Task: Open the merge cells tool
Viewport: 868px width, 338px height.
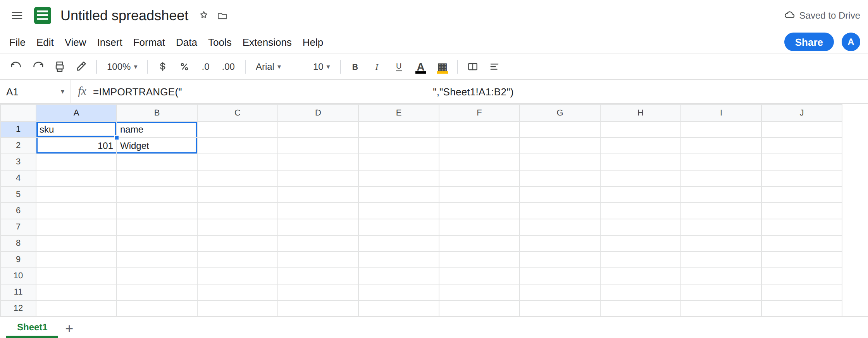Action: [x=473, y=67]
